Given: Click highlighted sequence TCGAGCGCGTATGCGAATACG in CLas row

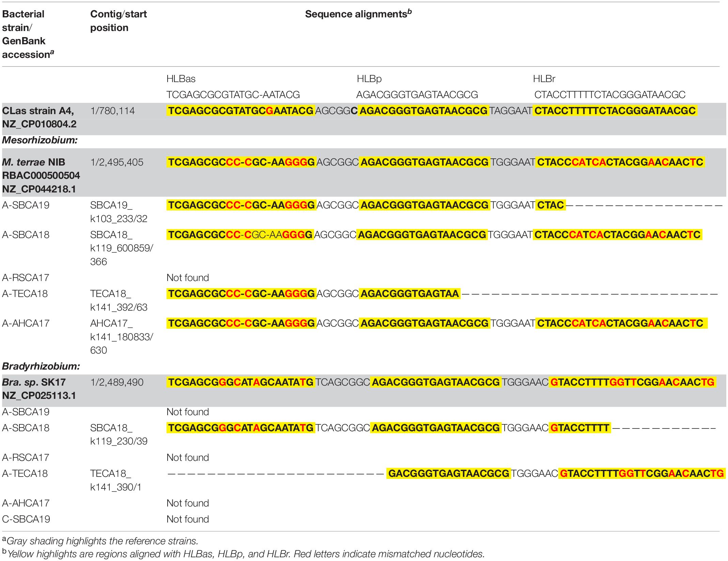Looking at the screenshot, I should (240, 111).
